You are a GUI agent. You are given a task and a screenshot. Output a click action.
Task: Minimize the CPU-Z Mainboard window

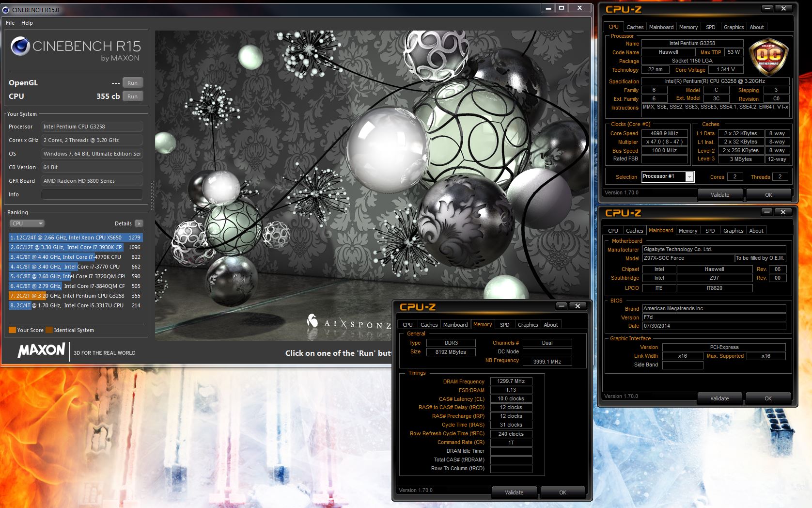767,212
